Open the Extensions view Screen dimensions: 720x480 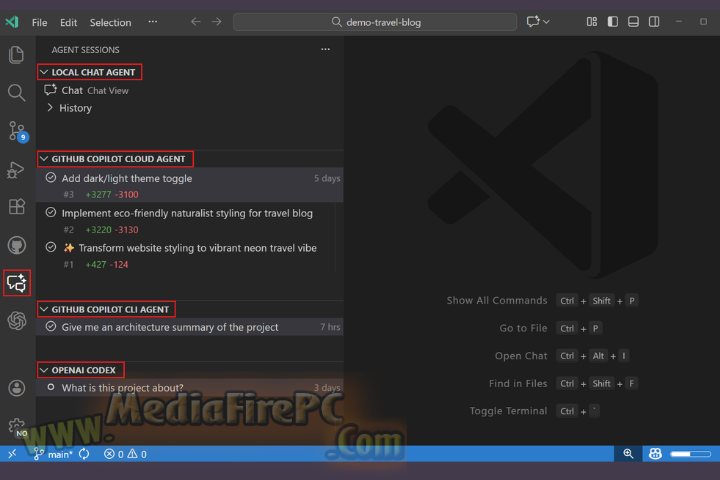[17, 207]
